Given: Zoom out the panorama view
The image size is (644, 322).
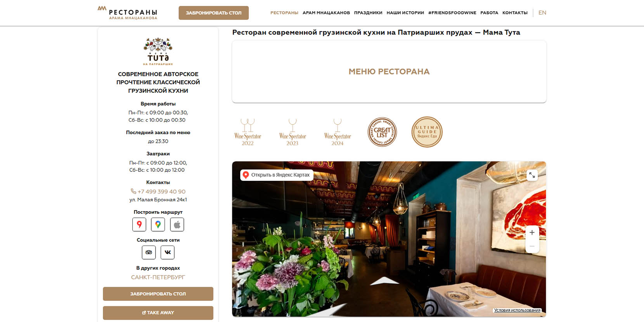Looking at the screenshot, I should tap(532, 246).
